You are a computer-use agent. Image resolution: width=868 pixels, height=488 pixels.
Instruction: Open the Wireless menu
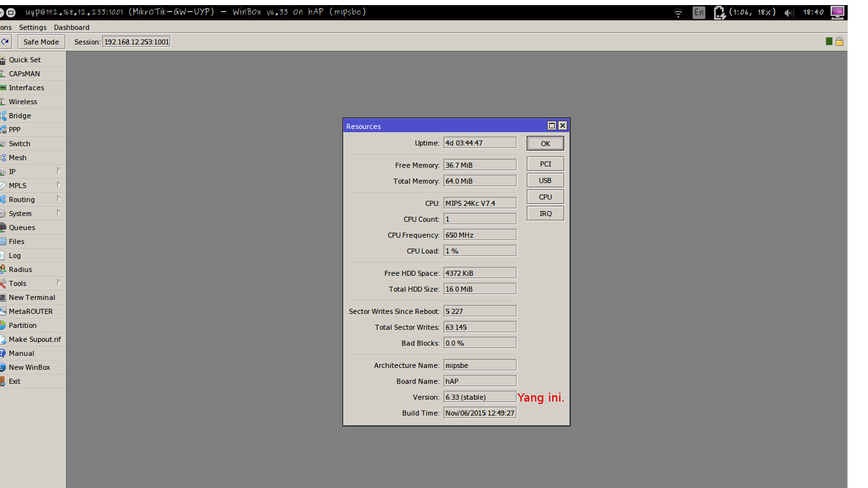[x=32, y=102]
